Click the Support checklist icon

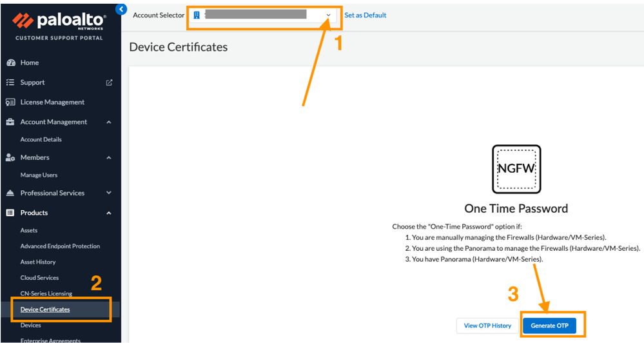(x=10, y=83)
